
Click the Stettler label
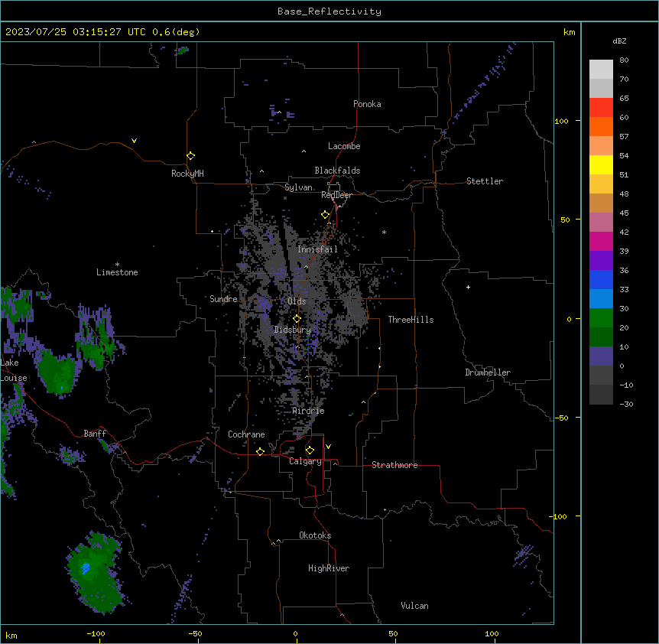point(485,181)
